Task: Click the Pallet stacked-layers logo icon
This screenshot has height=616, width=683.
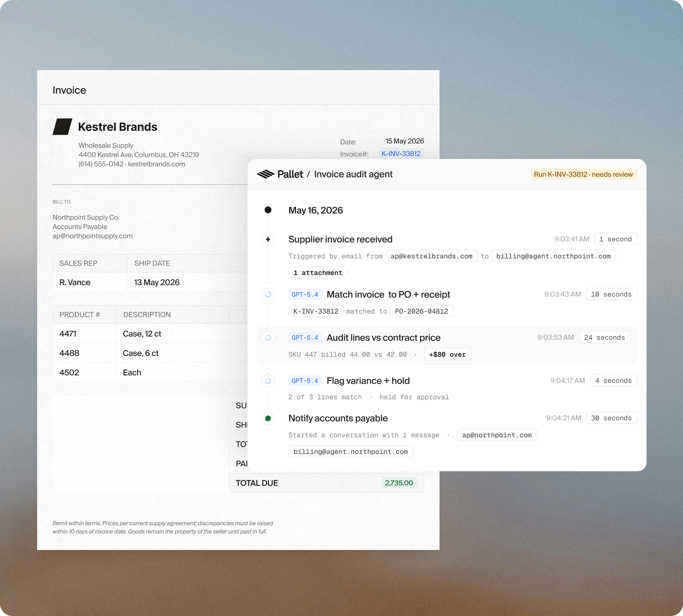Action: [265, 174]
